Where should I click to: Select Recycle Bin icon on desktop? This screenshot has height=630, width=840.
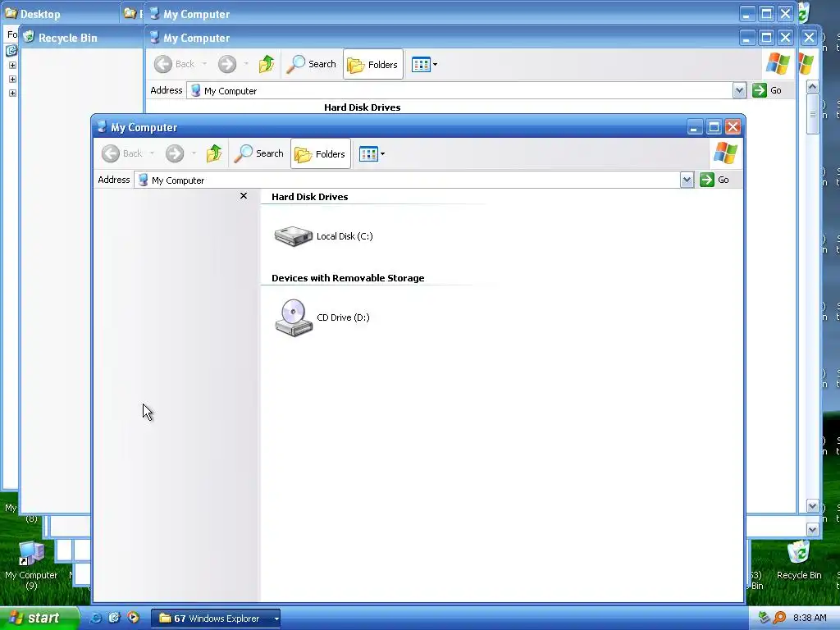pos(799,559)
